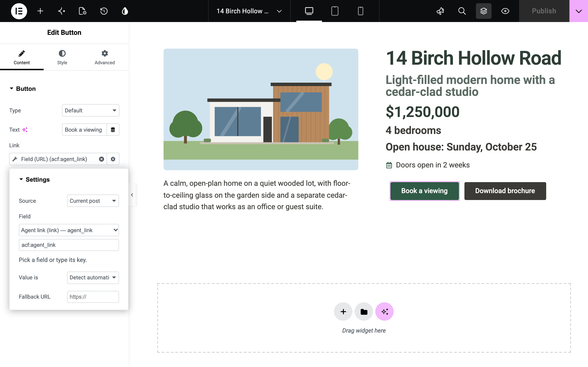This screenshot has height=367, width=588.
Task: Open the theme style droplet icon
Action: click(x=125, y=11)
